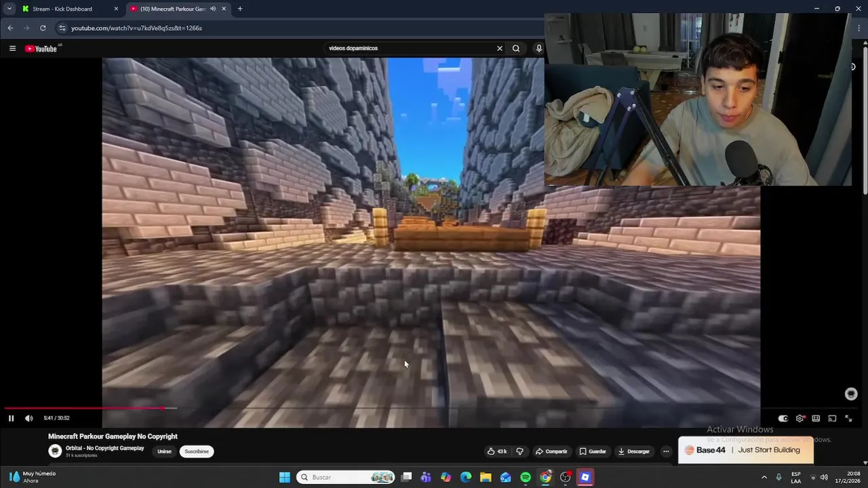The image size is (868, 488).
Task: Switch to theater mode view
Action: click(816, 418)
